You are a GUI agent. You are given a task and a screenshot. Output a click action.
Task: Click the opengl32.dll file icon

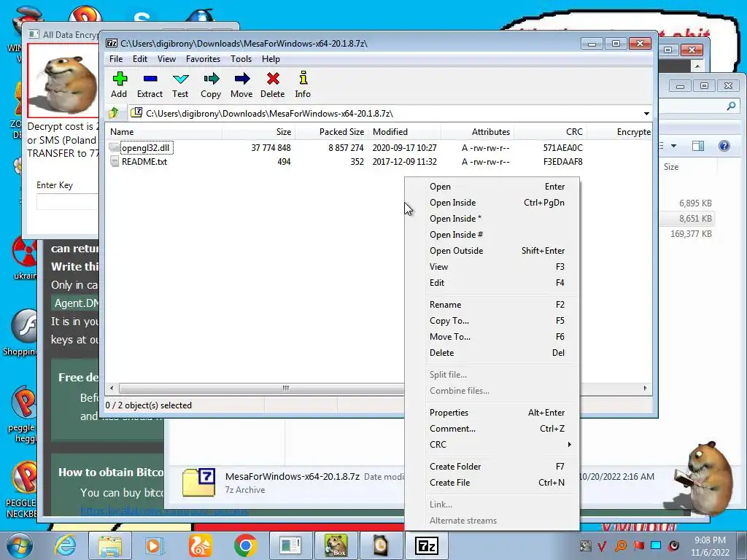(x=115, y=147)
